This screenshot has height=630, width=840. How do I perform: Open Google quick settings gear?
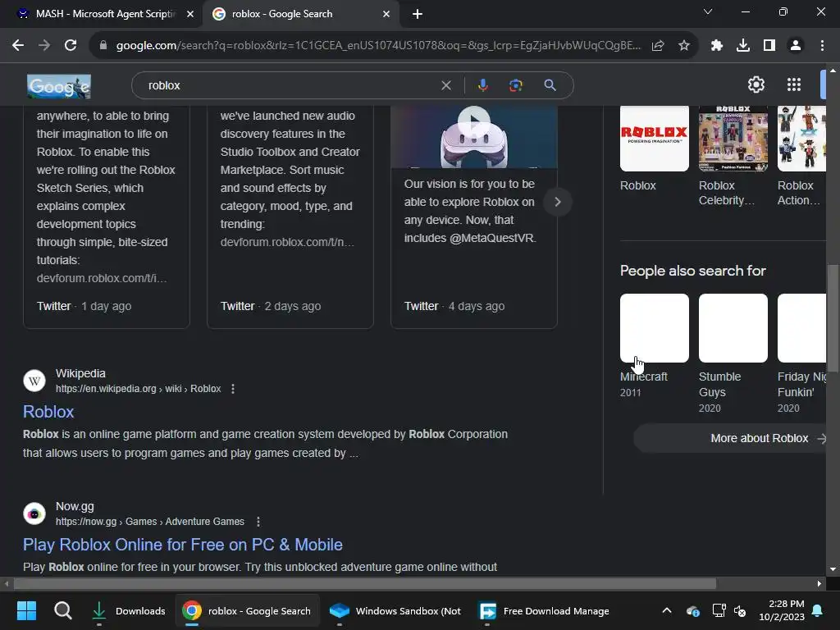(756, 84)
